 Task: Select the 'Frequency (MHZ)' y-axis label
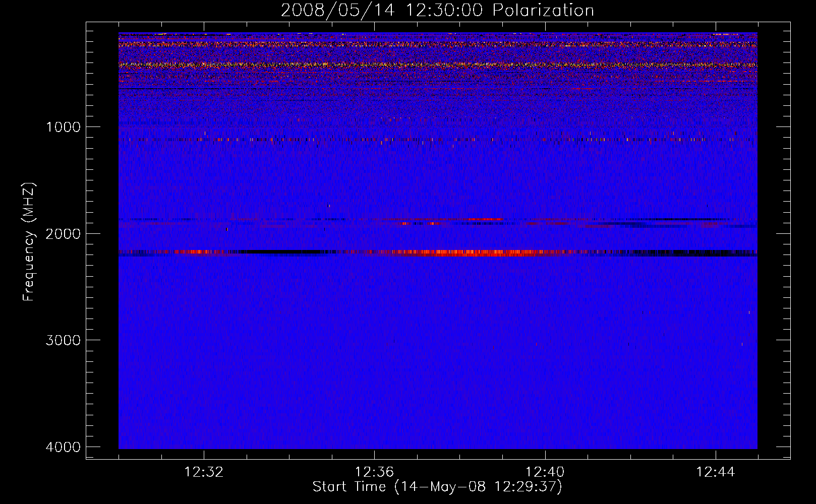pyautogui.click(x=29, y=242)
